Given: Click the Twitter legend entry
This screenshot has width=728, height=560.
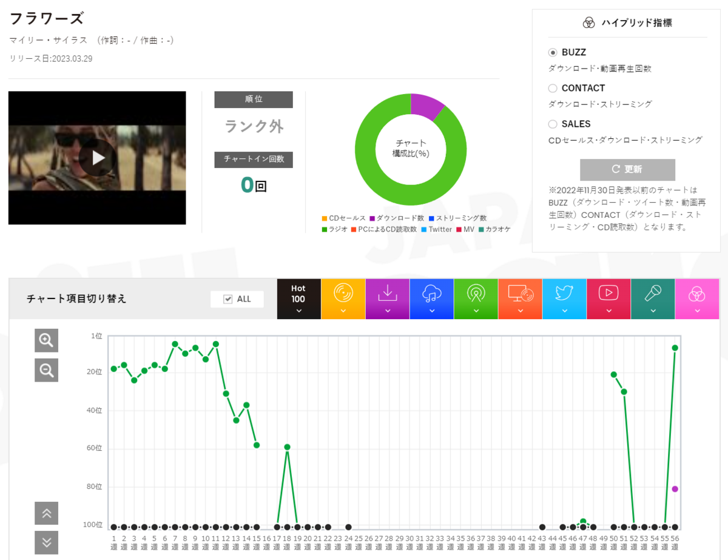Looking at the screenshot, I should [x=436, y=229].
